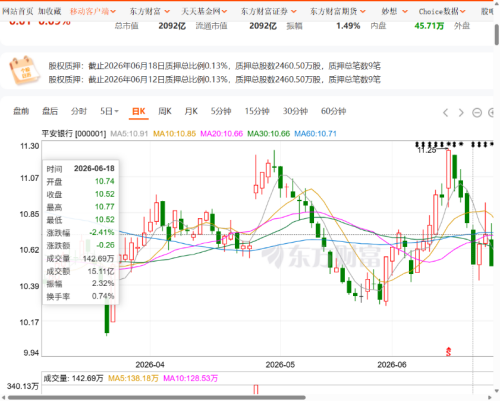Open the calendar icon beside 股权质押 notices

(x=25, y=71)
